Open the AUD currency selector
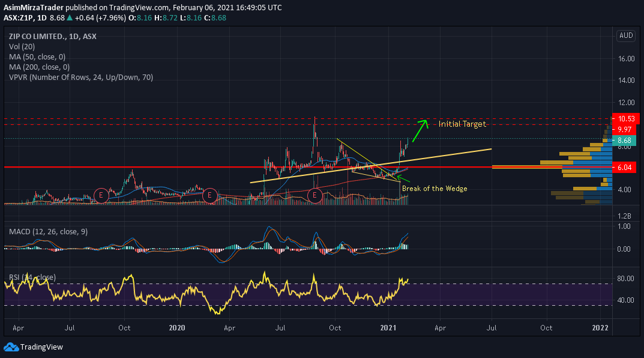Screen dimensions: 644x358 tap(626, 36)
